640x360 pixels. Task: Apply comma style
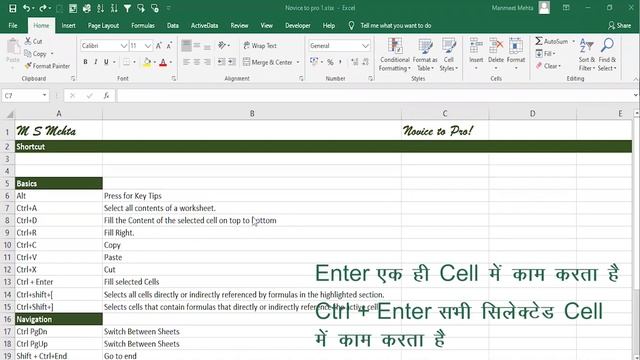340,62
